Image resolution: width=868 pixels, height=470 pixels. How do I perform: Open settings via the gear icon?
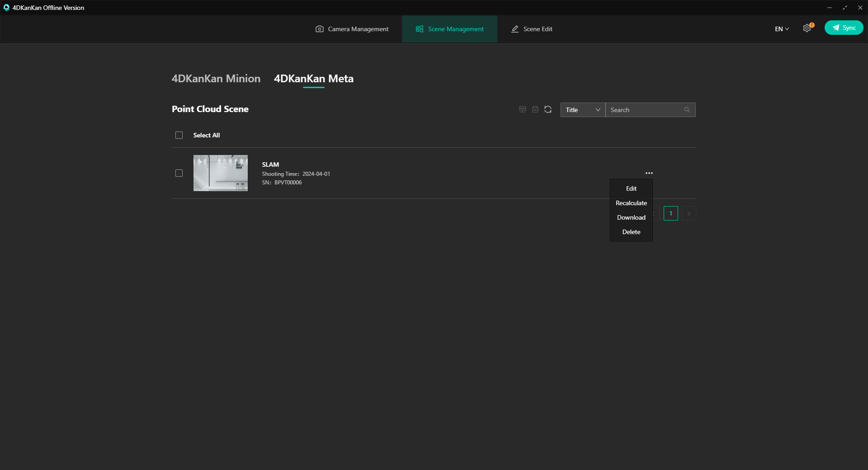pos(807,28)
